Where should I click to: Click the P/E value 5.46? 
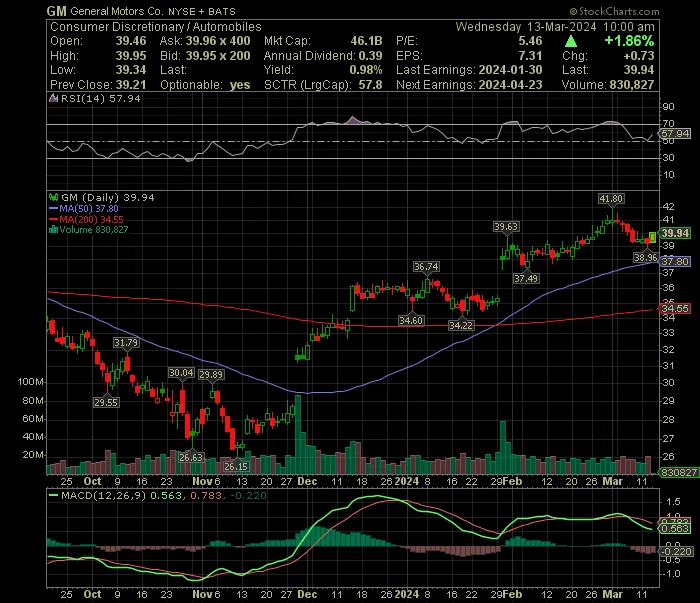530,41
